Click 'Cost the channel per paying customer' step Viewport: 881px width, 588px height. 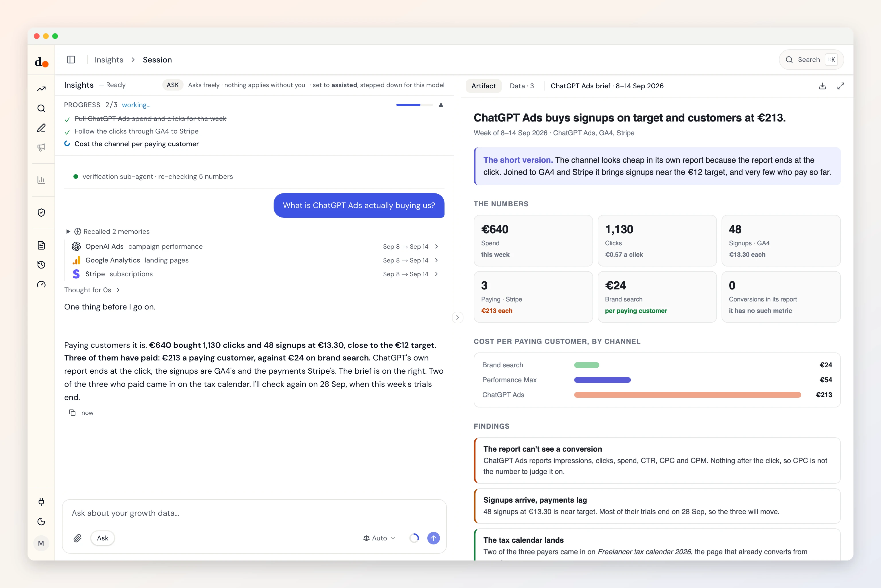tap(137, 144)
